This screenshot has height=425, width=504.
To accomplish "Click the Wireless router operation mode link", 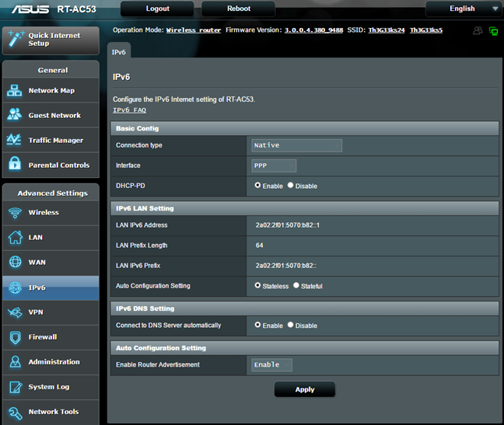I will [193, 30].
